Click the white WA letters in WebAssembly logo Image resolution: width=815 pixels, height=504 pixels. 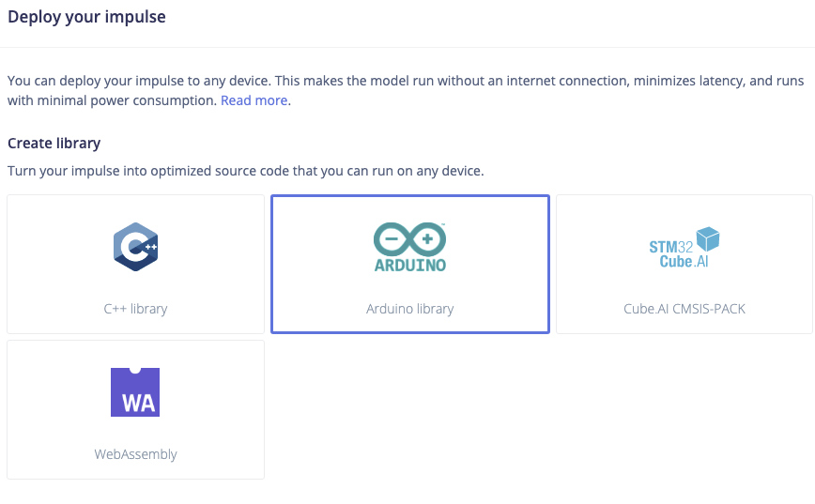coord(135,403)
